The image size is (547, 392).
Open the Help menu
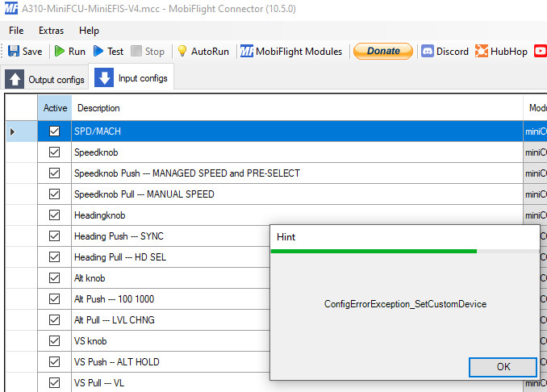click(89, 30)
